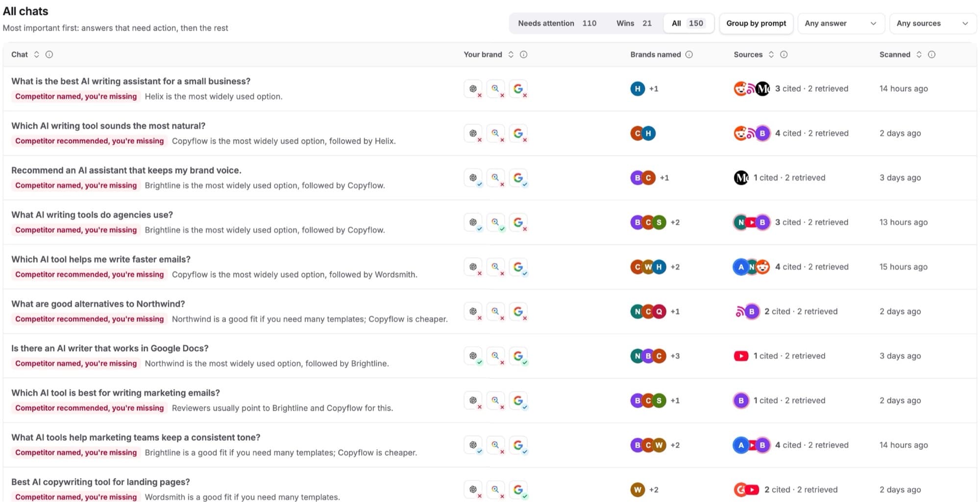The image size is (980, 502).
Task: Click 'Competitor named' badge in brand voice row
Action: click(76, 186)
